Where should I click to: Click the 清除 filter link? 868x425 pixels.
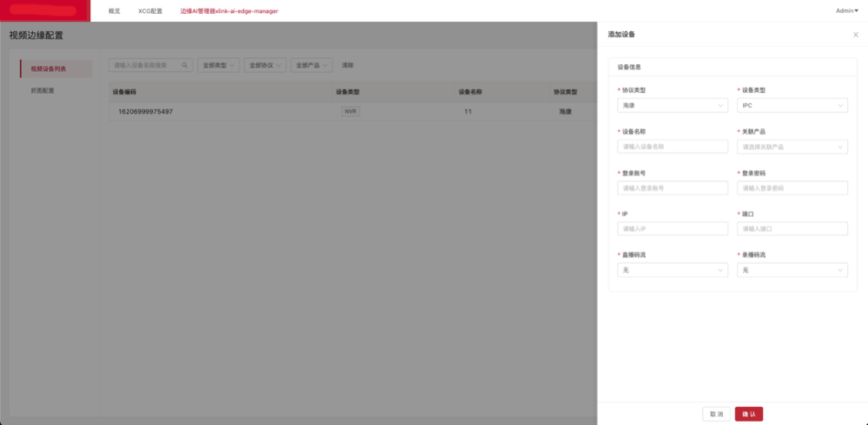click(347, 65)
